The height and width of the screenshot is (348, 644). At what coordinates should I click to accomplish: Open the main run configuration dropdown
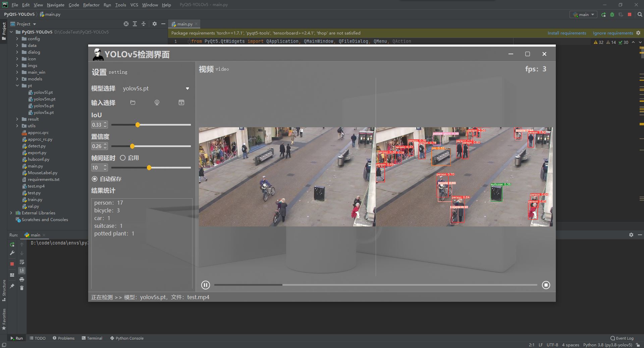click(584, 14)
